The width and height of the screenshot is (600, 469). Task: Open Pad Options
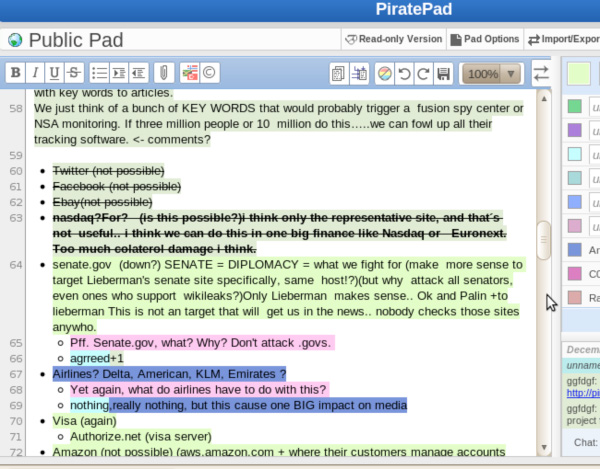click(x=485, y=39)
